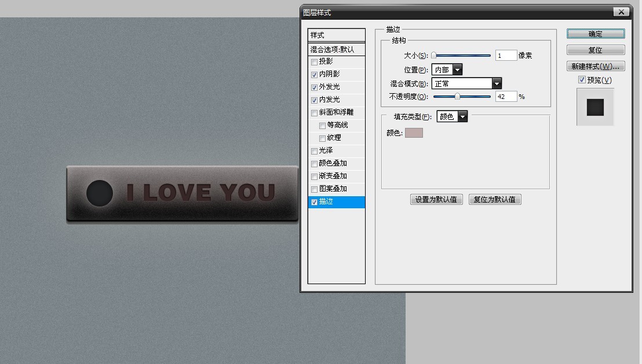Click the 大小 size pixel input field
642x364 pixels.
tap(506, 56)
